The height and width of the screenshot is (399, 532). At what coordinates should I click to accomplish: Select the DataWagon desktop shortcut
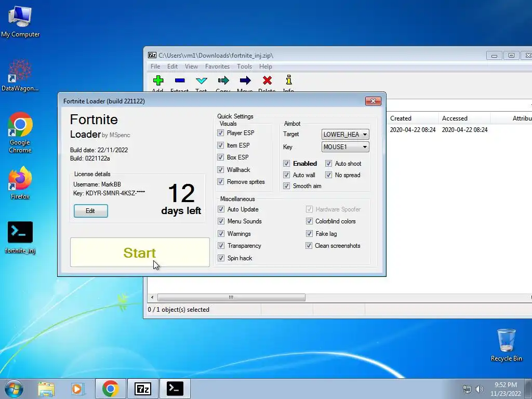tap(20, 75)
